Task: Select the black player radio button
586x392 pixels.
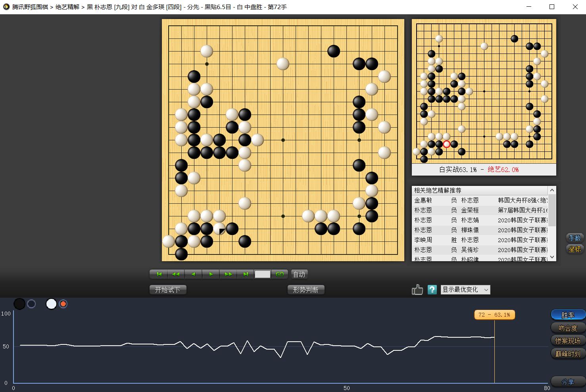Action: (x=31, y=304)
